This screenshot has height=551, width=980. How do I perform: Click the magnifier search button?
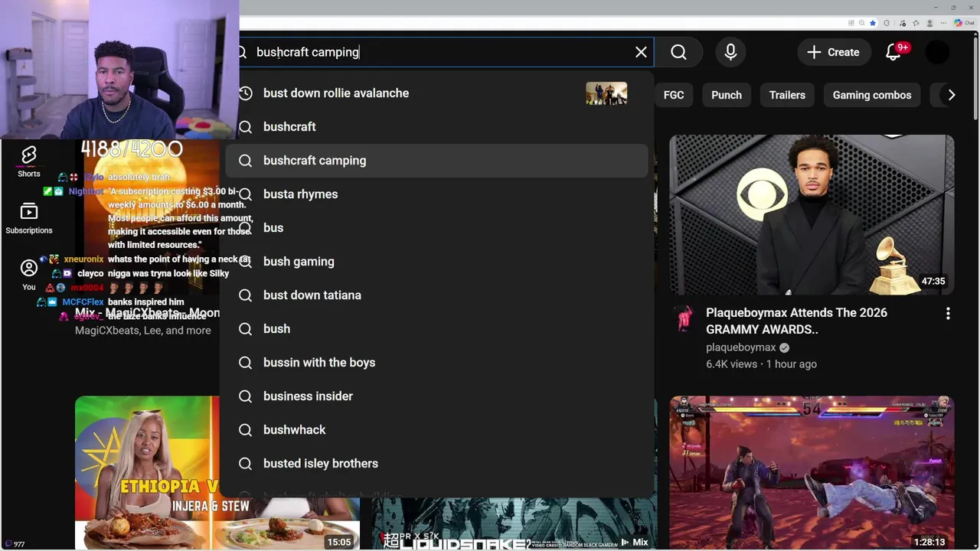(678, 52)
